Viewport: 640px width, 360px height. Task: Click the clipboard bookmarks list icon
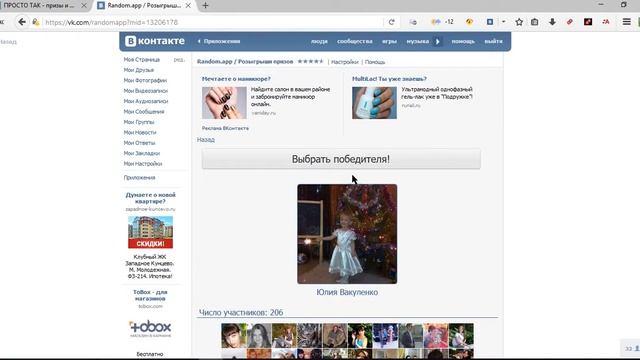coord(535,22)
